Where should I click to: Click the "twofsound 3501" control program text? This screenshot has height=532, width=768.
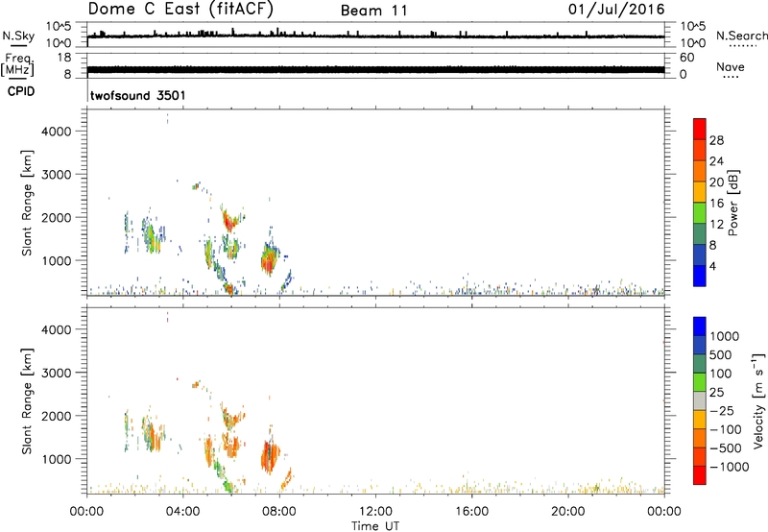[x=138, y=95]
